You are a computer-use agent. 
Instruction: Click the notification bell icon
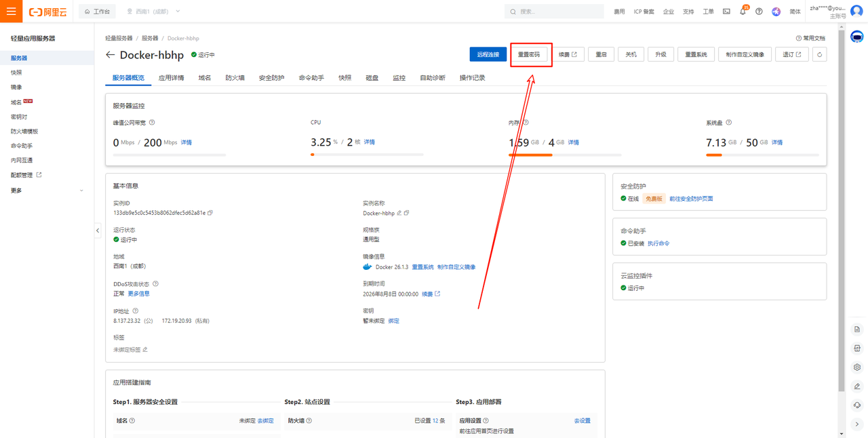[x=743, y=12]
